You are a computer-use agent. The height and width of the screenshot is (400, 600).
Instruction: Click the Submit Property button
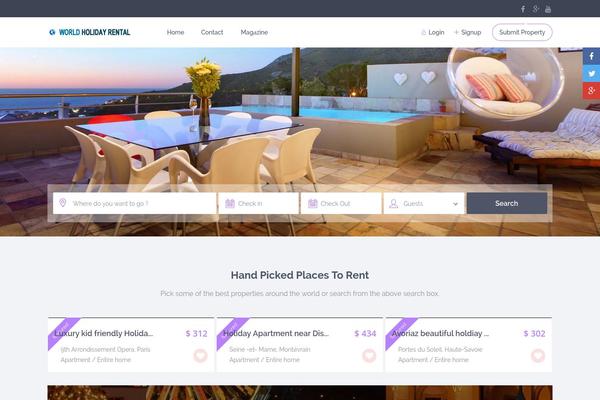[x=522, y=32]
